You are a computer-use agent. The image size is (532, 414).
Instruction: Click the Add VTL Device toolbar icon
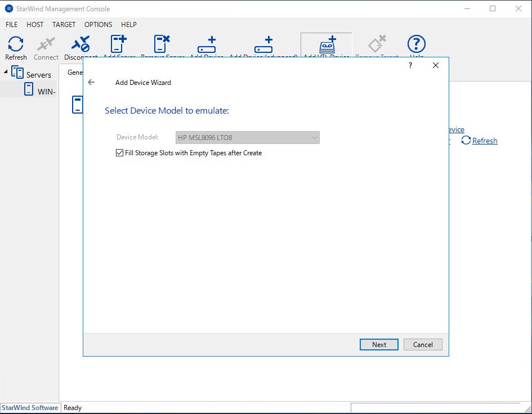327,45
